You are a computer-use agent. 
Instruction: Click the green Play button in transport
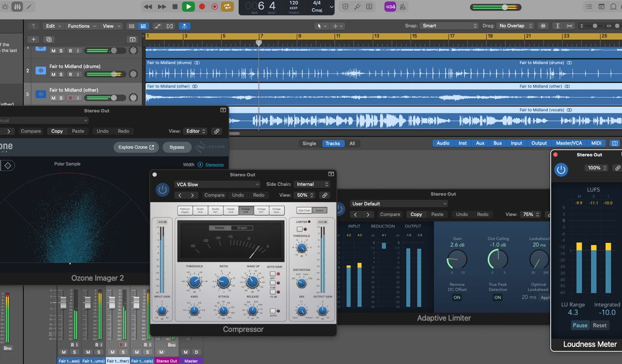pyautogui.click(x=188, y=6)
